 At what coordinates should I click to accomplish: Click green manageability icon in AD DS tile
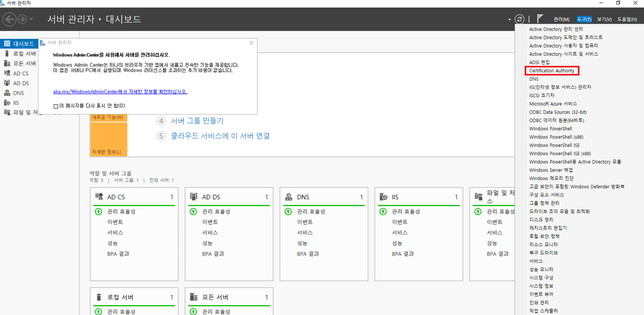tap(193, 212)
